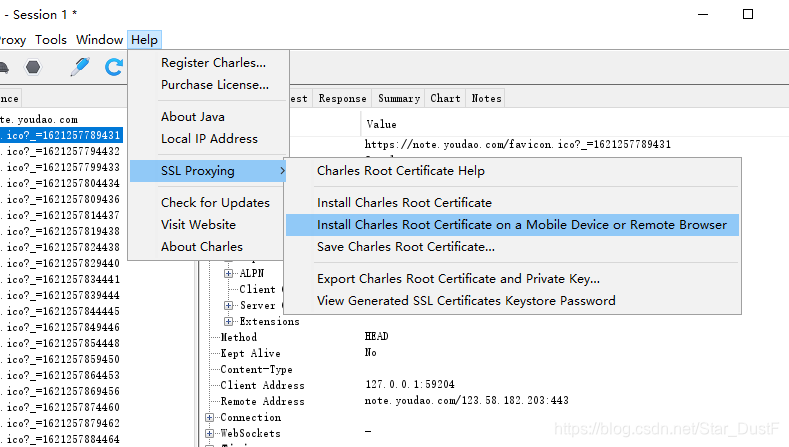The height and width of the screenshot is (447, 789).
Task: Select request ico?_=1621257874460
Action: coord(61,407)
